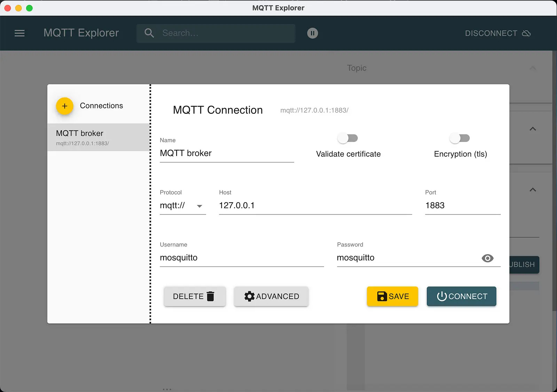Image resolution: width=557 pixels, height=392 pixels.
Task: Click the Username field with mosquitto
Action: pyautogui.click(x=242, y=258)
